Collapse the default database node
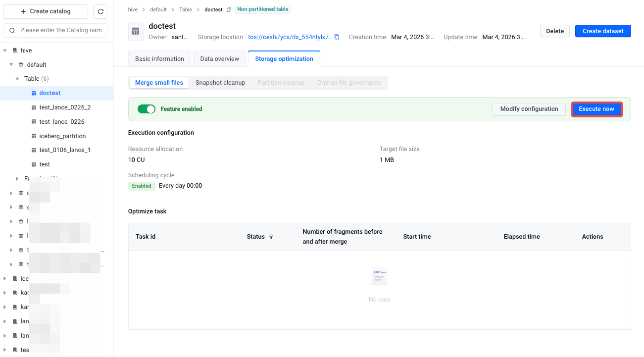 click(11, 65)
